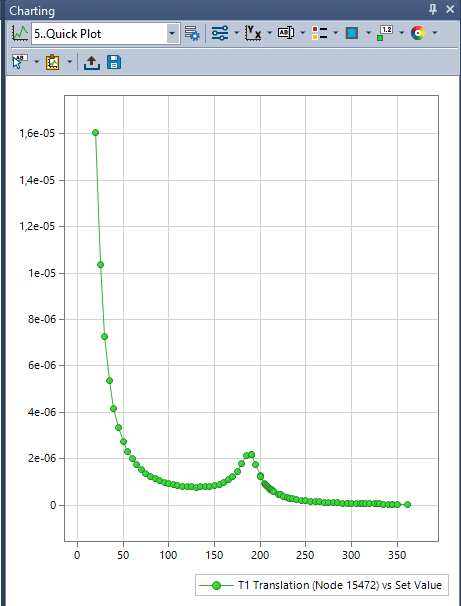Expand the legend icon dropdown arrow
Image resolution: width=461 pixels, height=606 pixels.
click(x=335, y=33)
